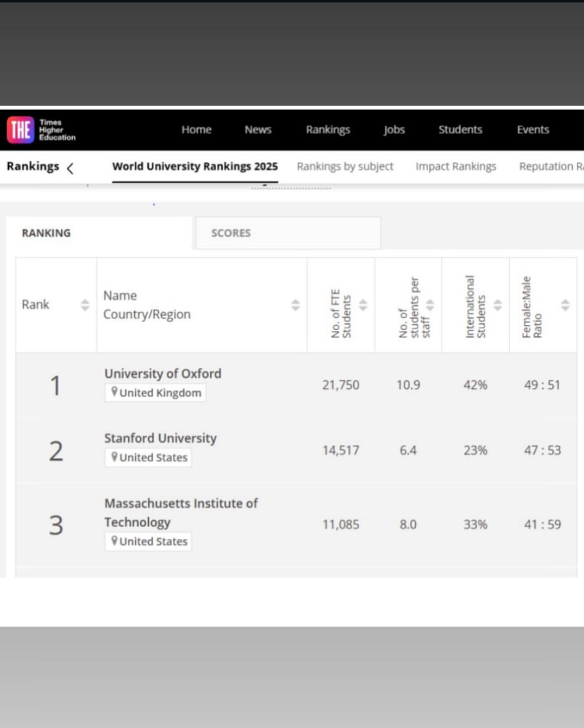The image size is (584, 728).
Task: Sort by No. of FTE Students arrows
Action: pos(363,305)
